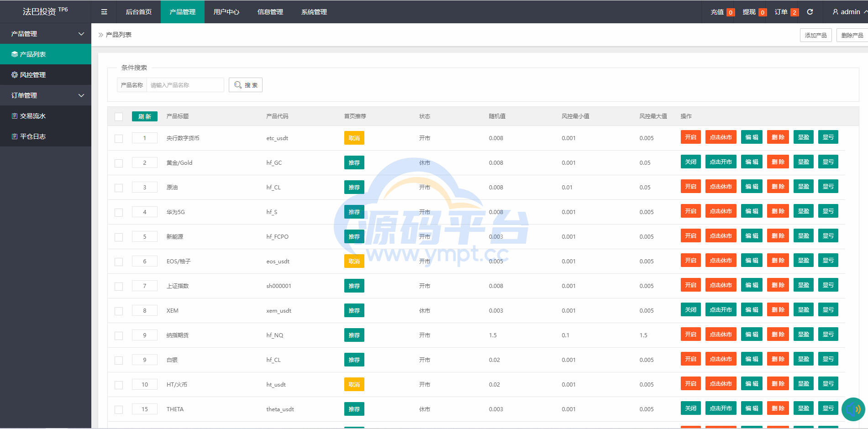Check the 上证指数 row checkbox
This screenshot has width=868, height=429.
119,286
